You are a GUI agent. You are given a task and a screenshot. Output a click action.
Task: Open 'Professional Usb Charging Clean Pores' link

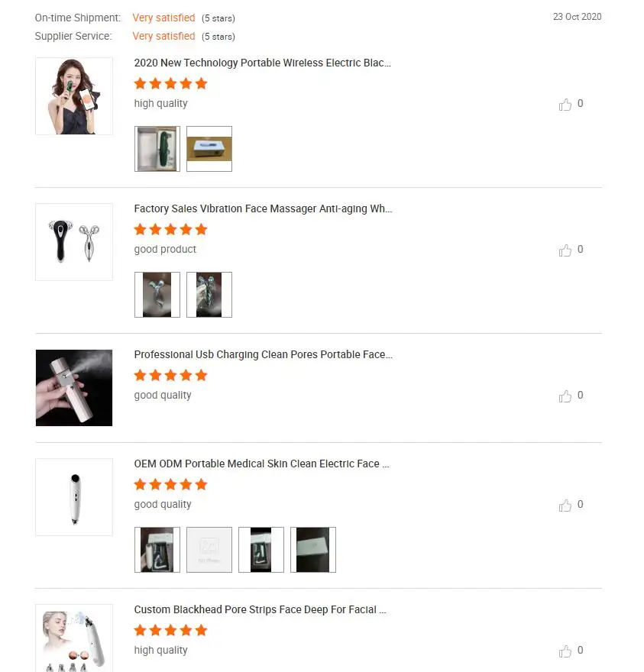pyautogui.click(x=263, y=355)
